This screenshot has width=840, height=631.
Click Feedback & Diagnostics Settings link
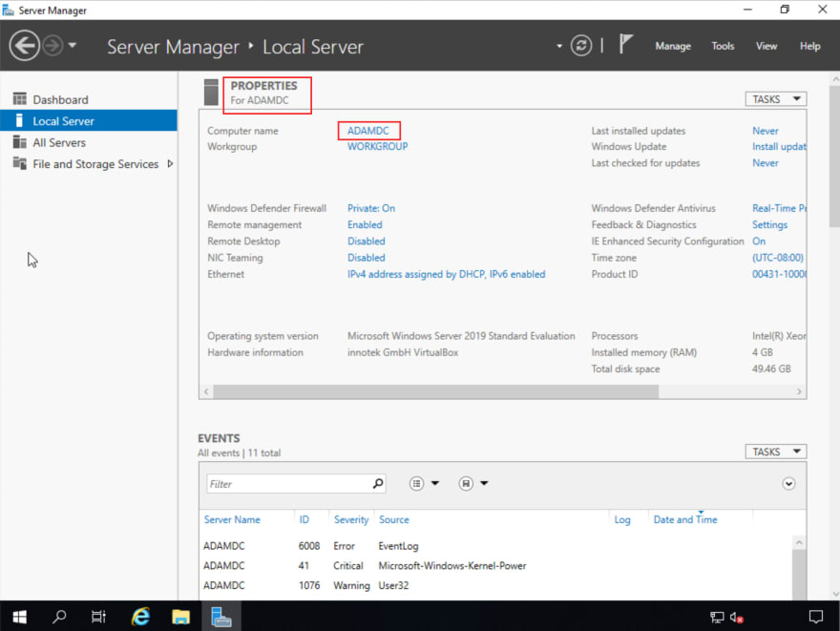point(769,225)
